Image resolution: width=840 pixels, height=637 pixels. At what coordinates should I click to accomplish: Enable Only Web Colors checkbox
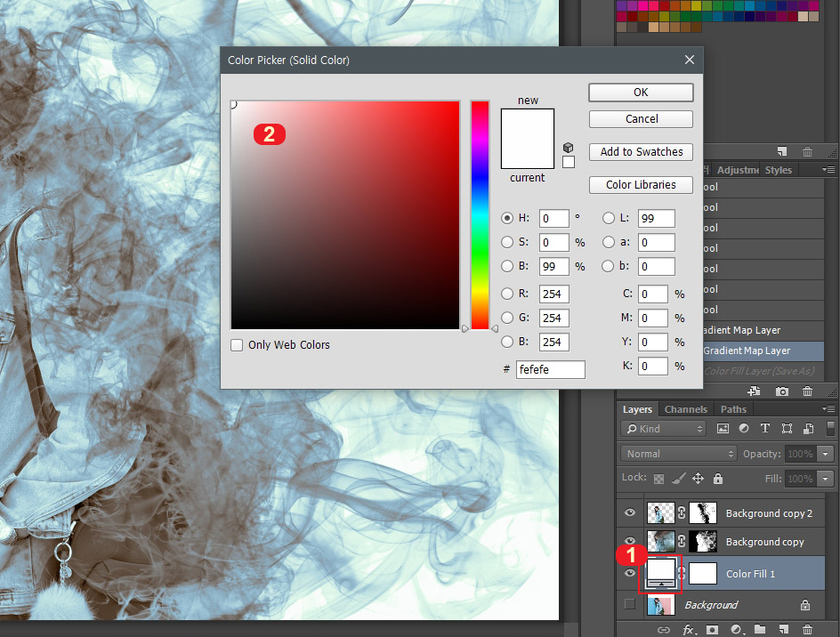(237, 344)
